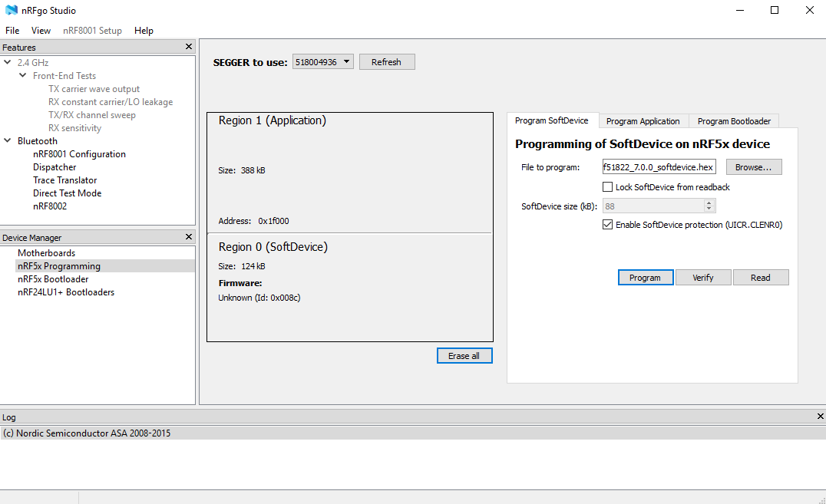Click the Size: 388 kB text
This screenshot has width=826, height=504.
click(x=242, y=170)
